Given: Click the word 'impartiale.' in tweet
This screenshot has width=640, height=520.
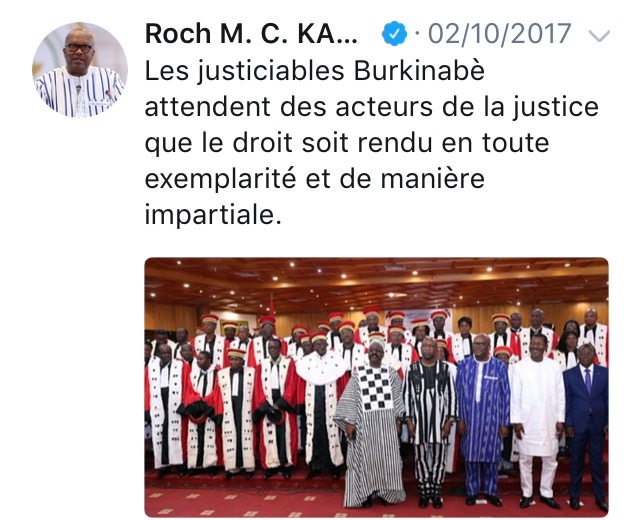Looking at the screenshot, I should [x=213, y=215].
